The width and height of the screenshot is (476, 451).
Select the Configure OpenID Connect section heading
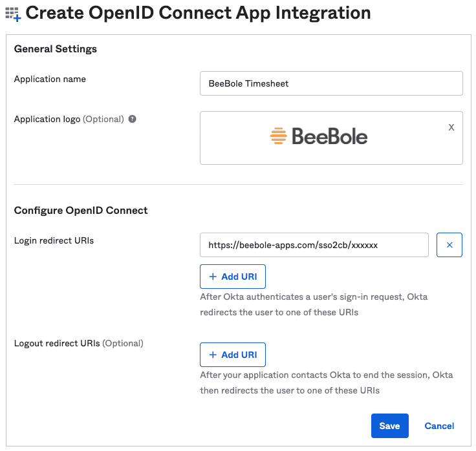tap(81, 210)
